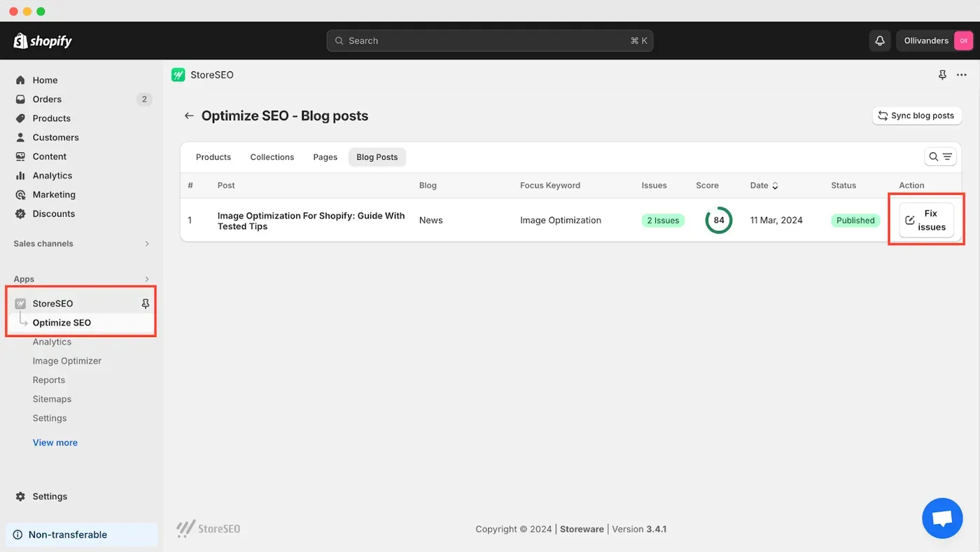Click the Shopify logo in header
The image size is (980, 552).
pyautogui.click(x=43, y=41)
